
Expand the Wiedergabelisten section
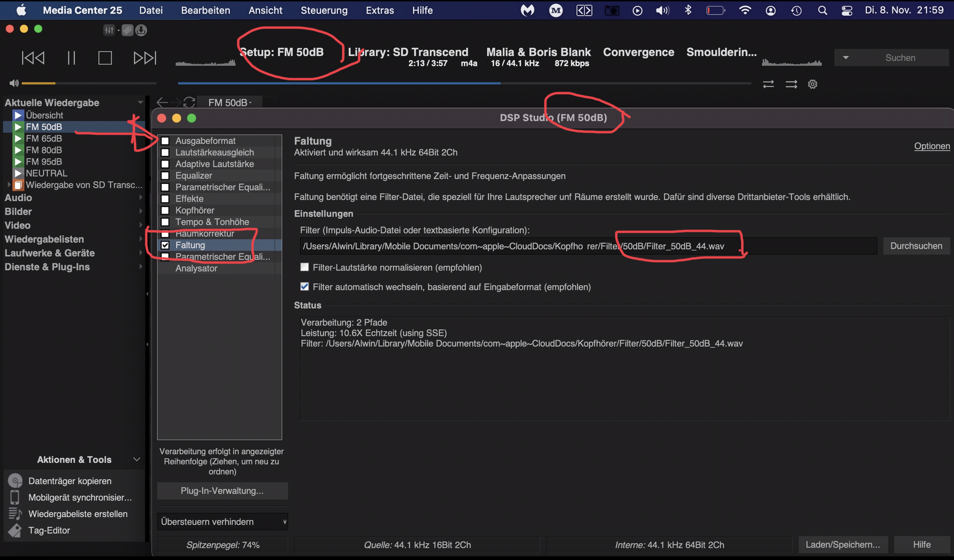pos(141,239)
